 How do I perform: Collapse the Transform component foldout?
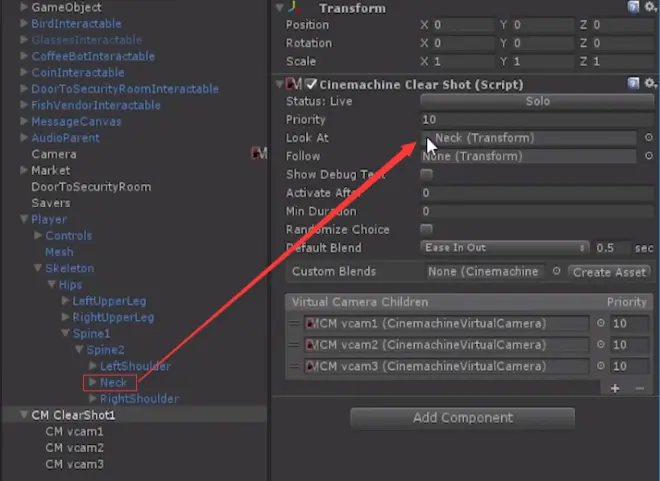tap(279, 7)
